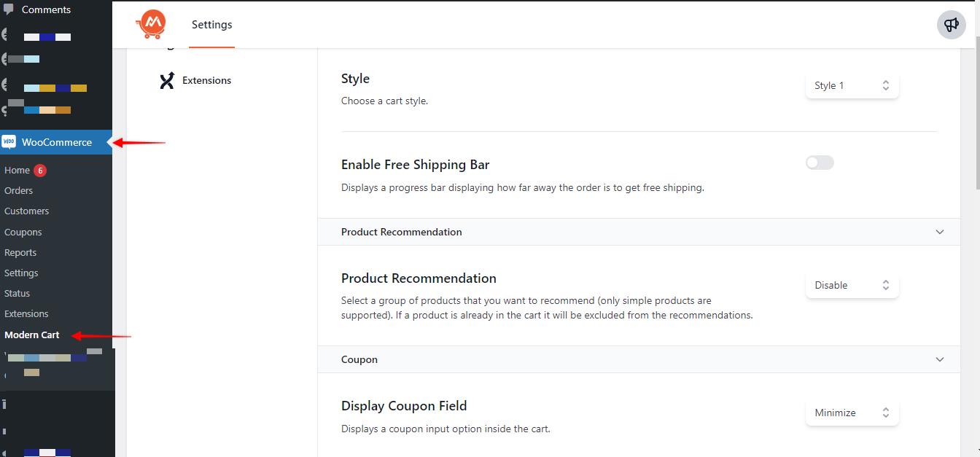Click the WooCommerce logo icon in sidebar
The image size is (980, 457).
coord(9,142)
